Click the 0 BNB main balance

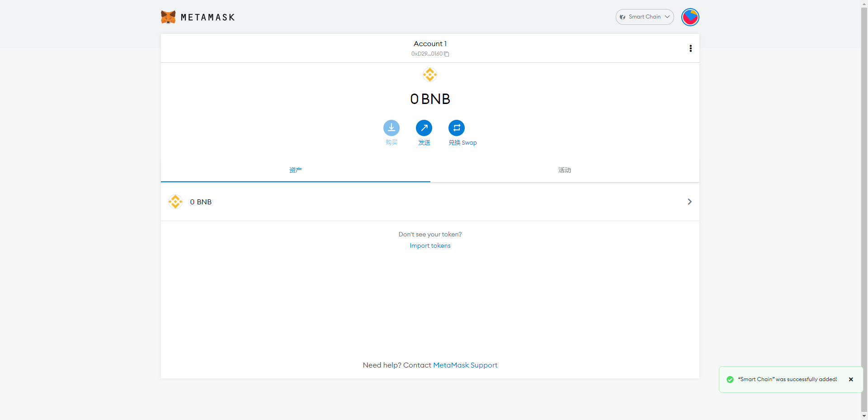click(x=430, y=99)
